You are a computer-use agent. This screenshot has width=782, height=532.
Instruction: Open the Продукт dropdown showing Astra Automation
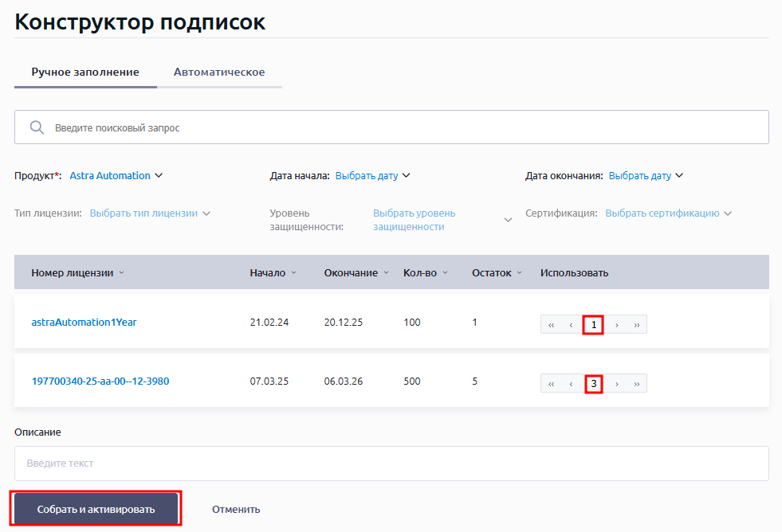click(116, 176)
